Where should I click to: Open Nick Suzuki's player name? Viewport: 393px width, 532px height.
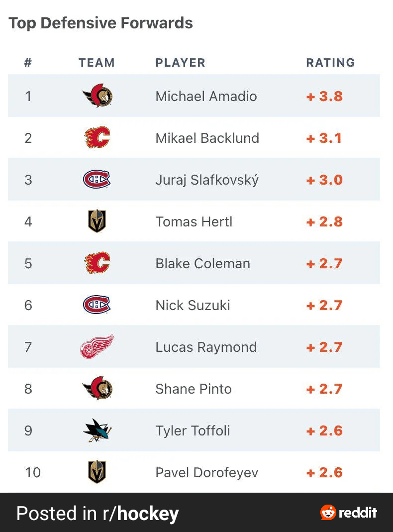coord(193,305)
